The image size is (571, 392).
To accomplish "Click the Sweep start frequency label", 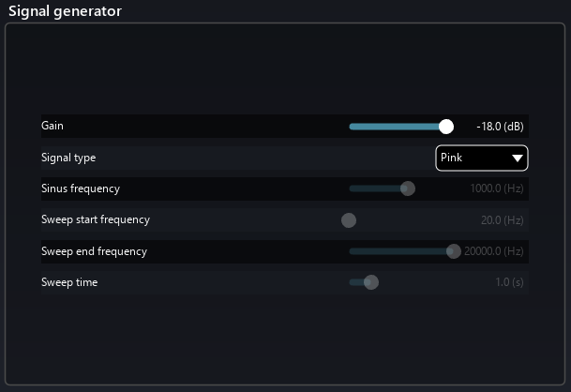I will click(x=96, y=220).
